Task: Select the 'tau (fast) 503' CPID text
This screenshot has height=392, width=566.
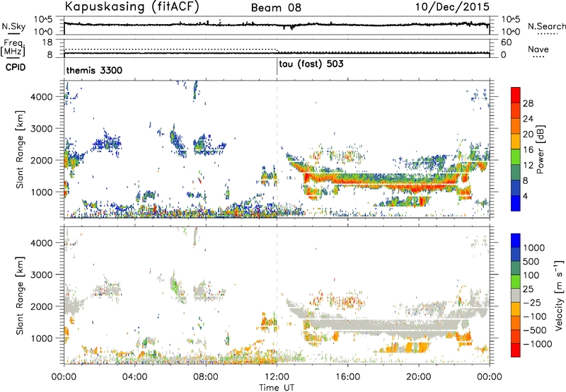Action: 311,64
